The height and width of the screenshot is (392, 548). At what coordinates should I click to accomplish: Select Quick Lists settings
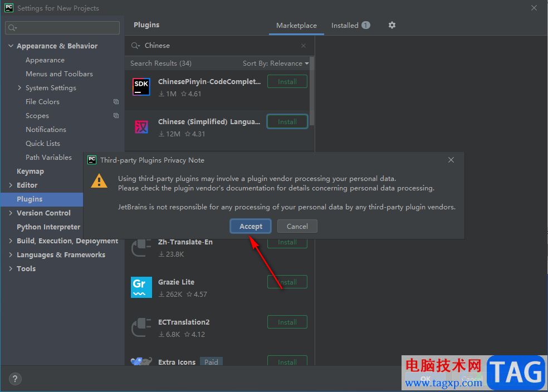pos(43,144)
